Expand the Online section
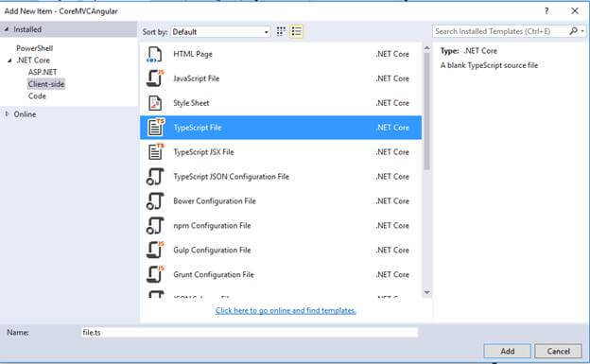The width and height of the screenshot is (590, 364). pyautogui.click(x=7, y=114)
